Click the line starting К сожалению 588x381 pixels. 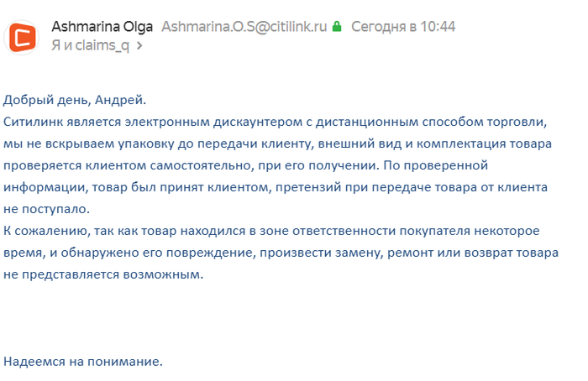(x=271, y=231)
